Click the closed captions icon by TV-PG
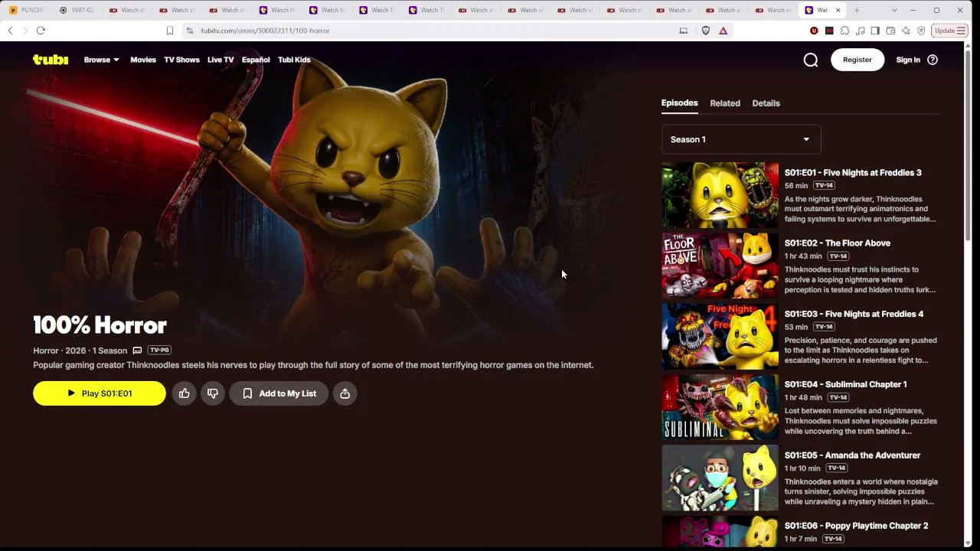The height and width of the screenshot is (551, 980). pyautogui.click(x=138, y=350)
